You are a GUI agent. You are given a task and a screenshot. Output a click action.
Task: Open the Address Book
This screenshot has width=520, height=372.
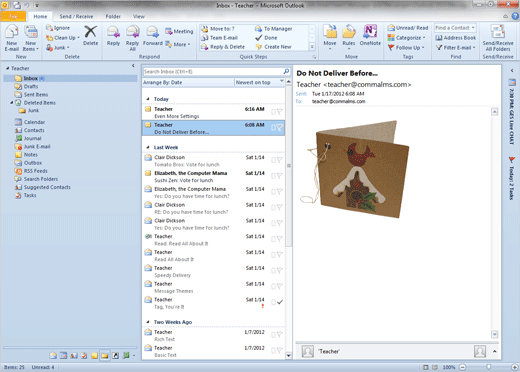click(x=456, y=38)
